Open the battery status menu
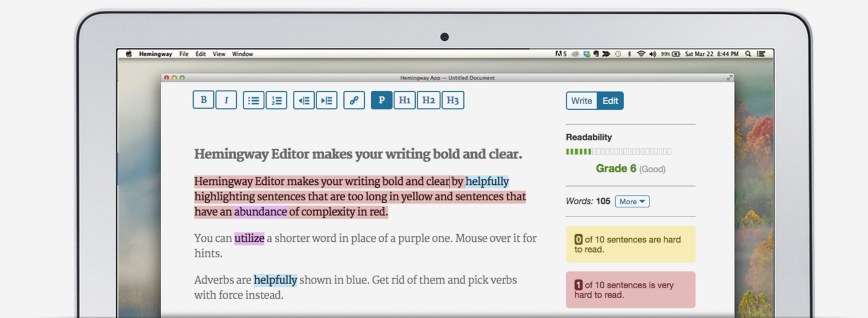868x318 pixels. (x=671, y=54)
